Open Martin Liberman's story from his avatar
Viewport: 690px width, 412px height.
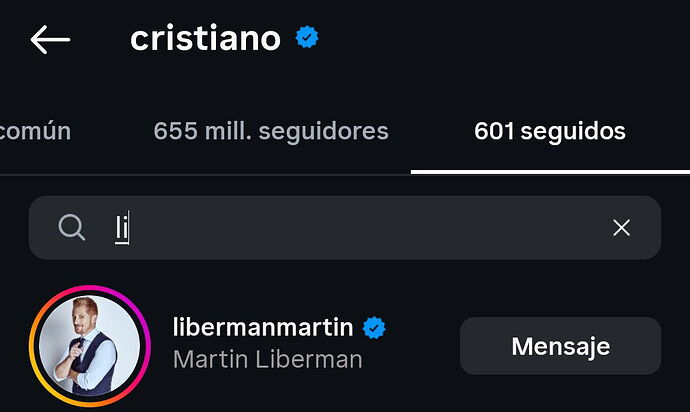[90, 346]
